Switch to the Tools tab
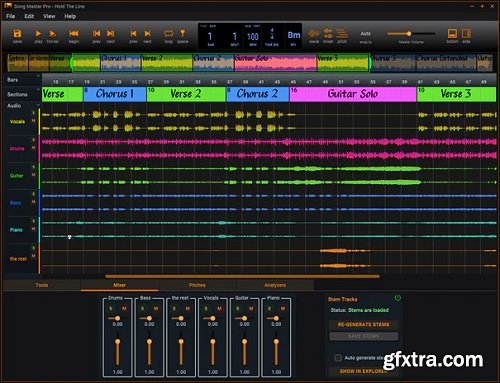 tap(42, 285)
